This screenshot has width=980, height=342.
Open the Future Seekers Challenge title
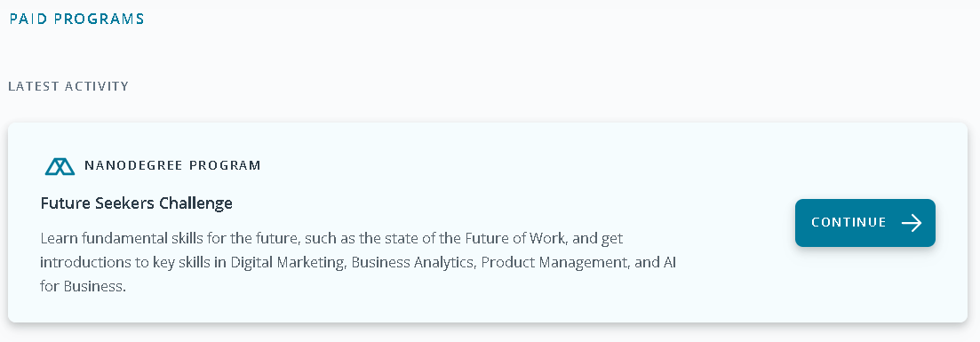click(x=136, y=203)
